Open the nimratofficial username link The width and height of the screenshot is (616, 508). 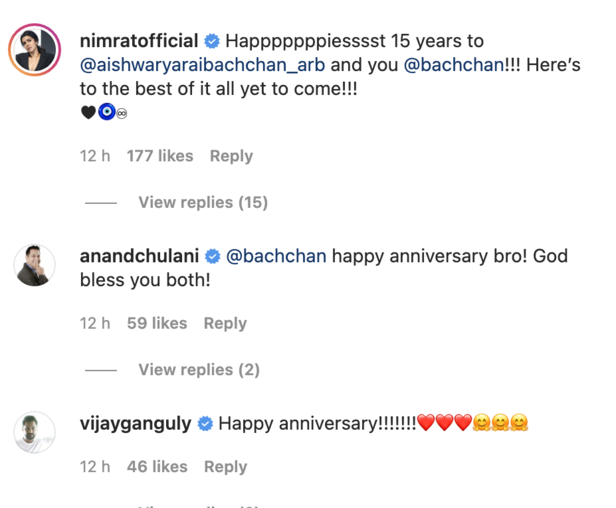tap(139, 43)
